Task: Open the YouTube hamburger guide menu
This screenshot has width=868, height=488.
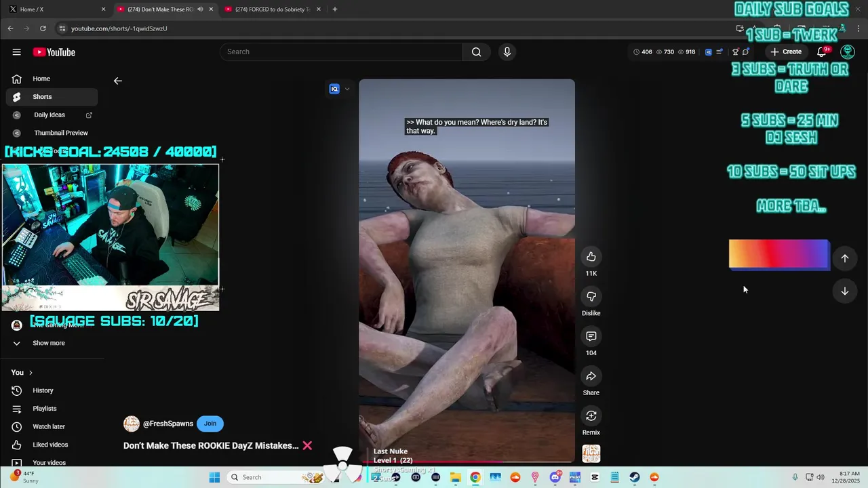Action: pyautogui.click(x=16, y=52)
